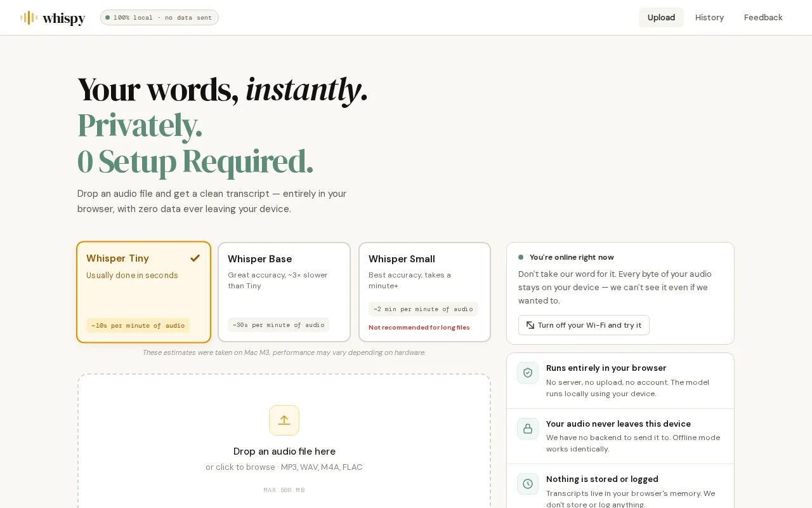Click the Drop an audio file intro paragraph
This screenshot has width=812, height=508.
(x=212, y=201)
